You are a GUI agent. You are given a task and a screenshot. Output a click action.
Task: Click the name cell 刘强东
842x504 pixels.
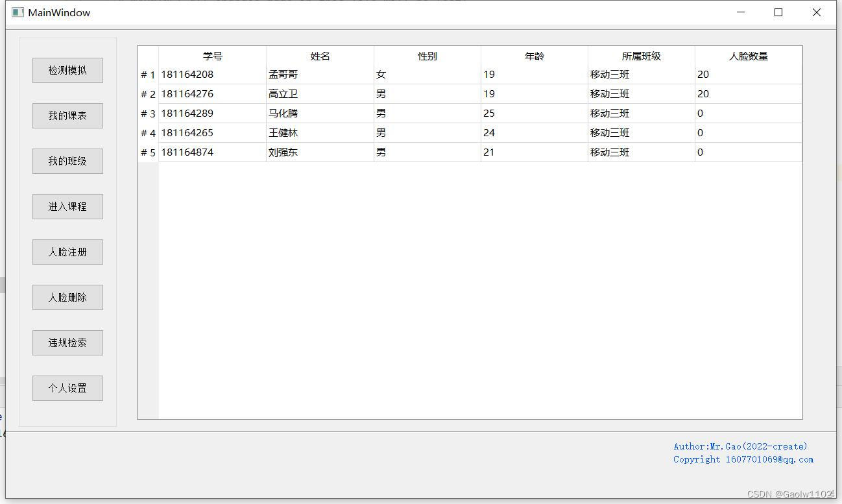[320, 152]
